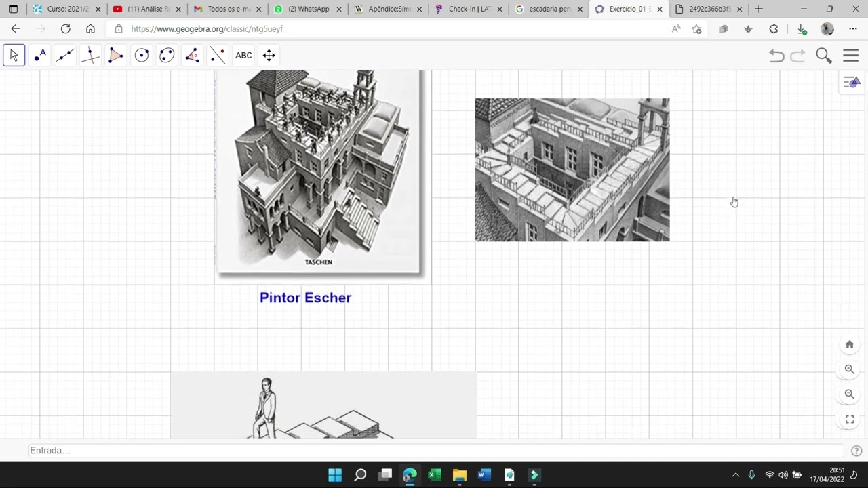Image resolution: width=868 pixels, height=488 pixels.
Task: Select the ABC Text tool
Action: pos(243,56)
